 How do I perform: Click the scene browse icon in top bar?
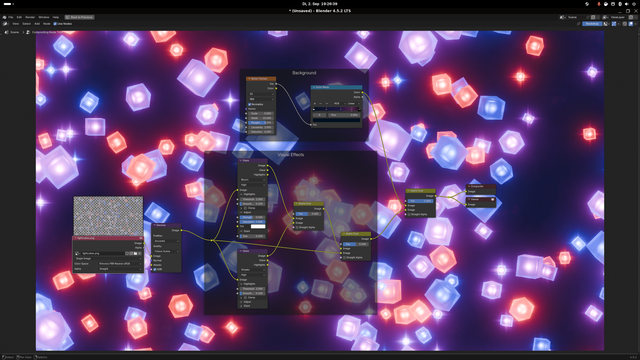[x=562, y=17]
